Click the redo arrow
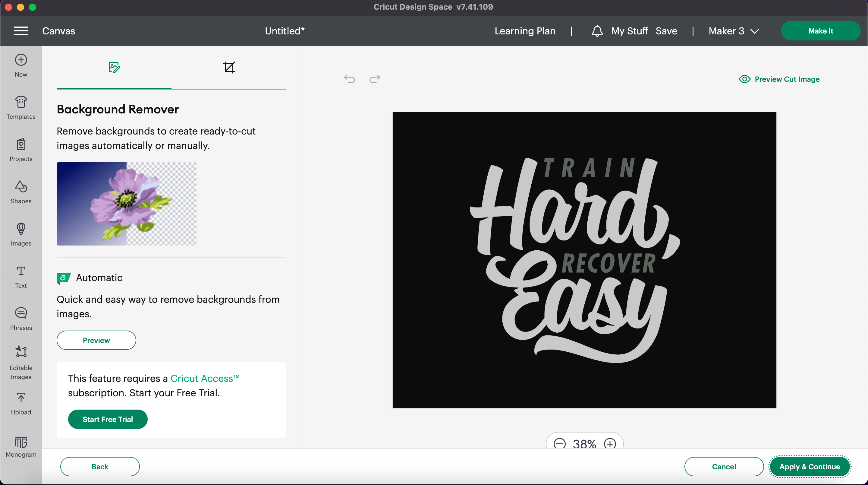 coord(375,79)
